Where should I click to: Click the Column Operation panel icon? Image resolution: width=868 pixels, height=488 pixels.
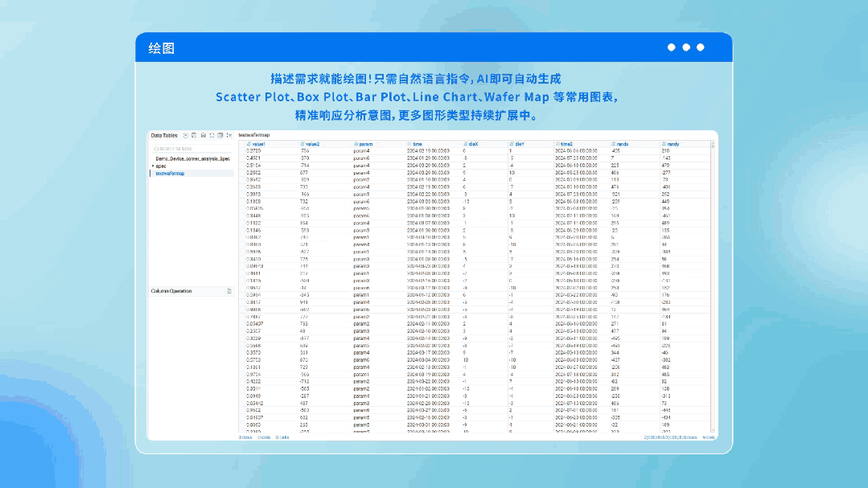tap(229, 291)
